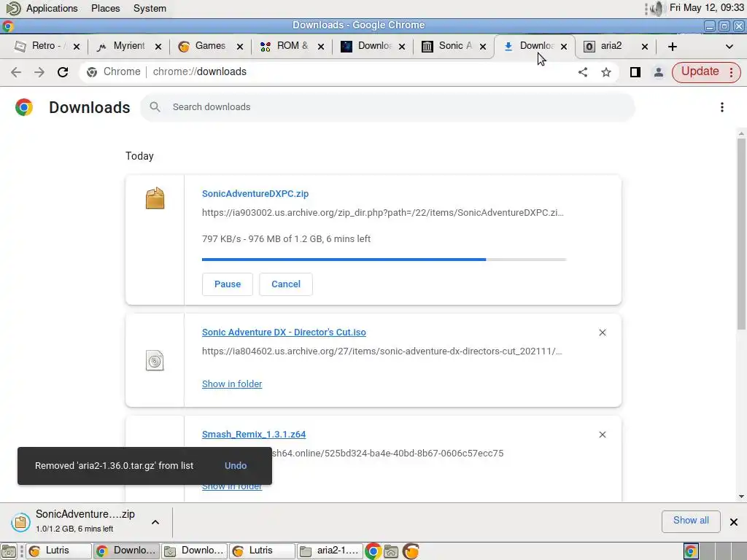This screenshot has height=560, width=747.
Task: Pause the SonicAdventureDXPC.zip download
Action: (x=228, y=284)
